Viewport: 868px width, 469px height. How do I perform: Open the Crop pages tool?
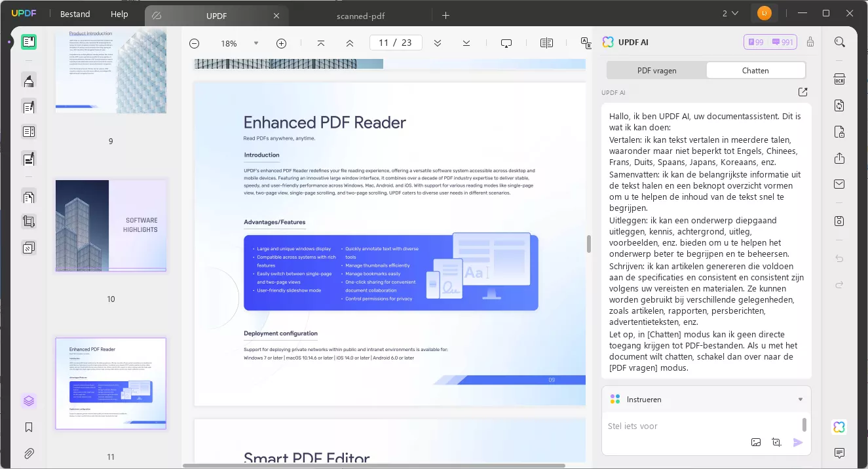coord(29,222)
